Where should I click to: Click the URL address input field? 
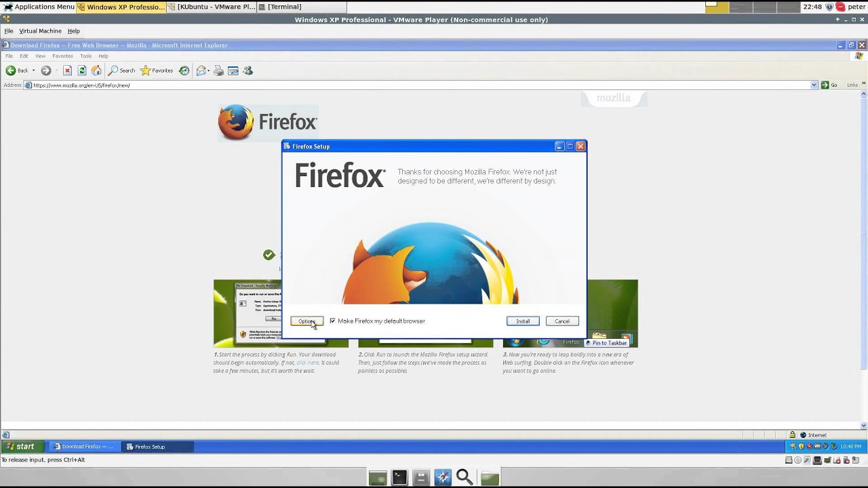point(416,85)
